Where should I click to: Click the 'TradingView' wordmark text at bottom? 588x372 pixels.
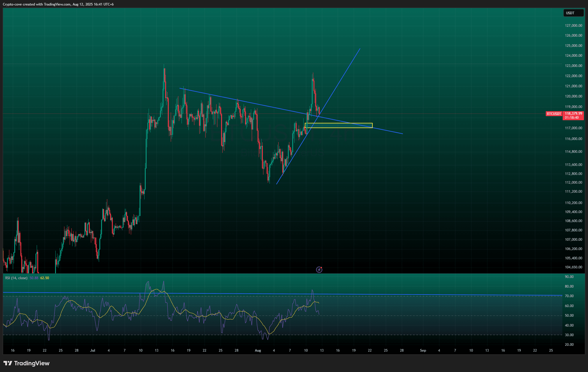pyautogui.click(x=32, y=363)
